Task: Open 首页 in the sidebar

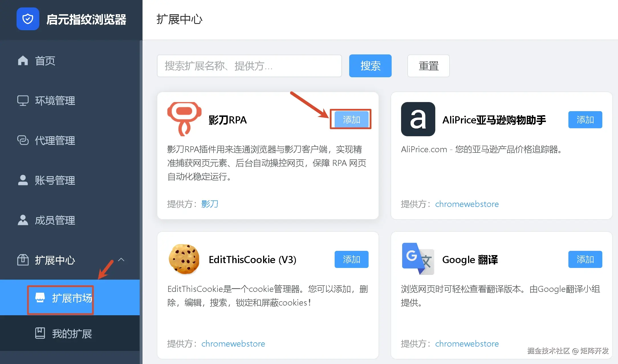Action: click(x=70, y=61)
